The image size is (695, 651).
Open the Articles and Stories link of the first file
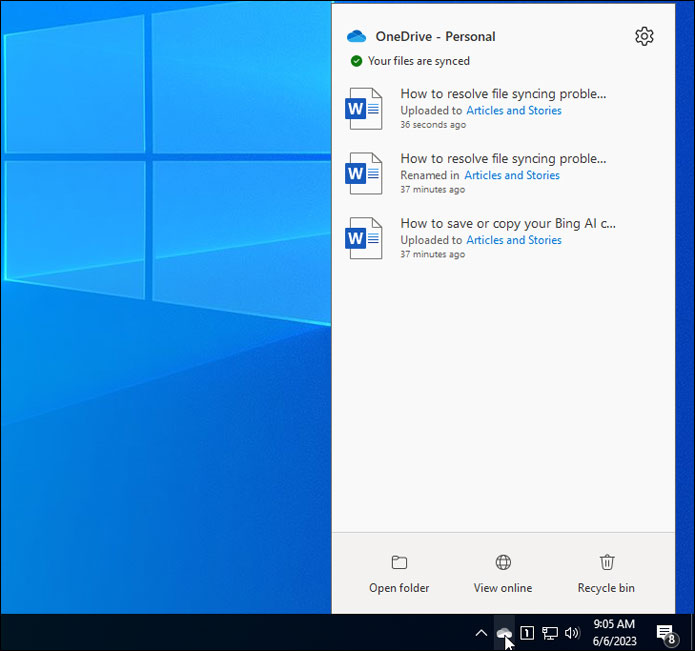(x=514, y=111)
